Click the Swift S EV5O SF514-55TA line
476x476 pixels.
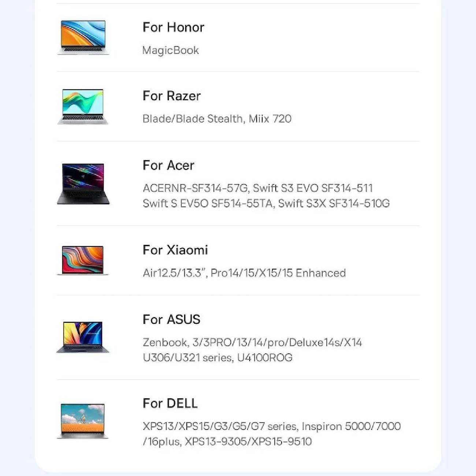(x=266, y=203)
